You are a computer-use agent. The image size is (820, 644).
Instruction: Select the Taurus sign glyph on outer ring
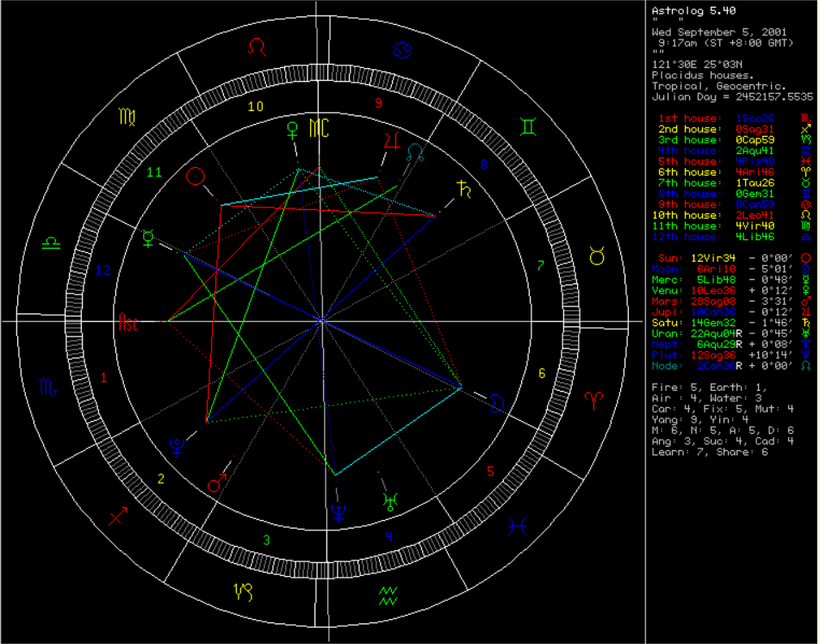point(597,256)
